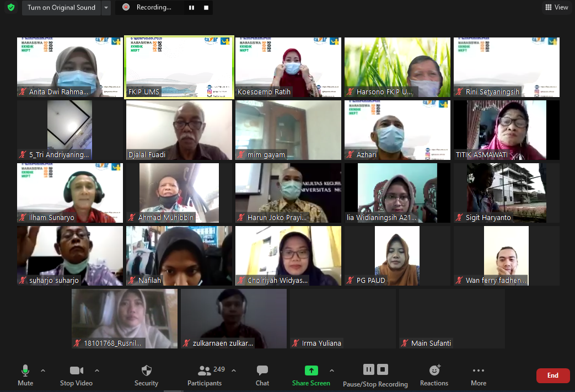Open the Chat panel
Screen dimensions: 575x392
262,375
